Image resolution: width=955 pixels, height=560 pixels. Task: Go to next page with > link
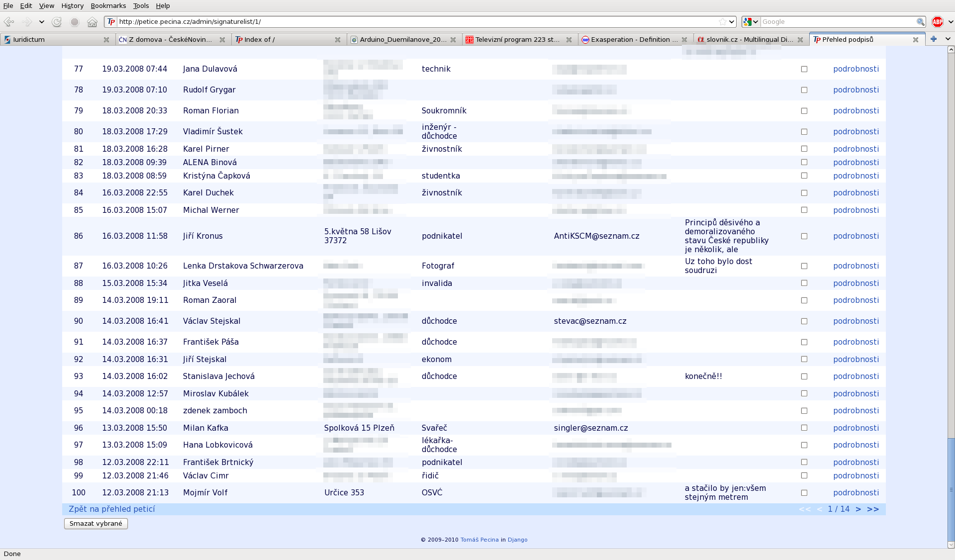click(858, 509)
